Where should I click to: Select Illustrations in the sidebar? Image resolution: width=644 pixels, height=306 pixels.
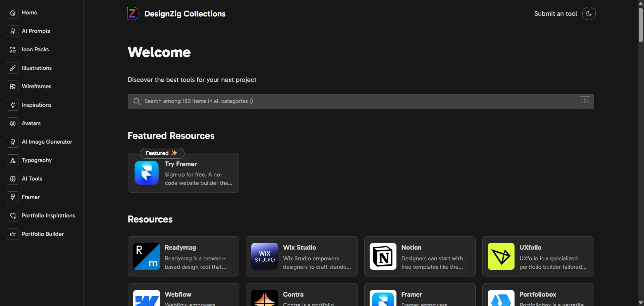(x=37, y=68)
